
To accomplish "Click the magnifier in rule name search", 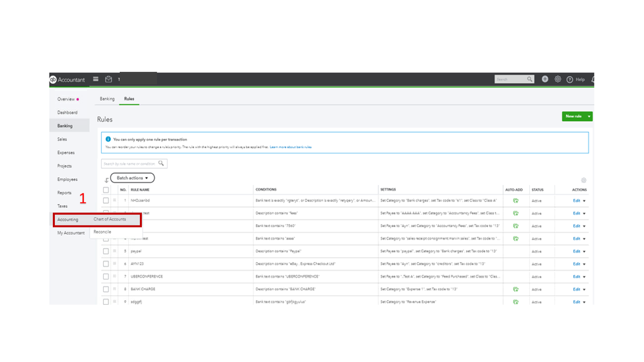I will (x=161, y=164).
